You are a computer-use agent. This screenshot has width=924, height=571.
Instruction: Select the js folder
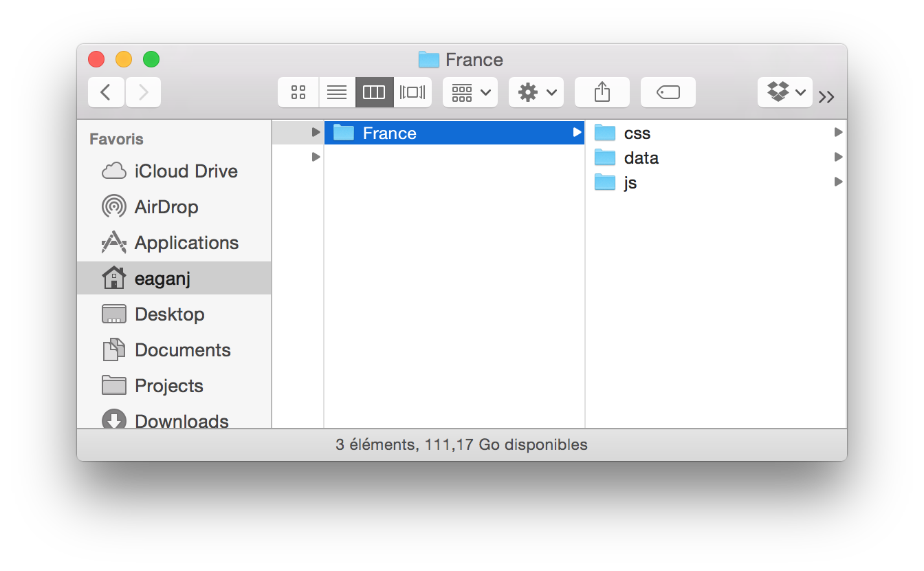[x=716, y=182]
